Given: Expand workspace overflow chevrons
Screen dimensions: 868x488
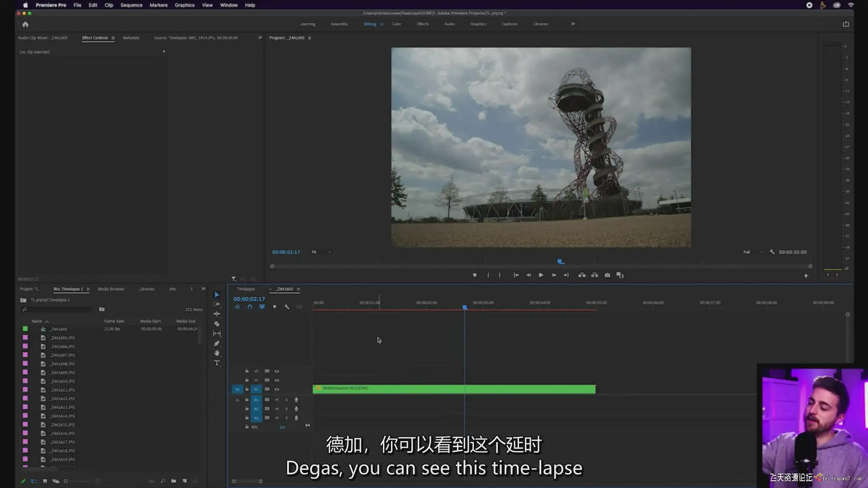Looking at the screenshot, I should click(573, 24).
